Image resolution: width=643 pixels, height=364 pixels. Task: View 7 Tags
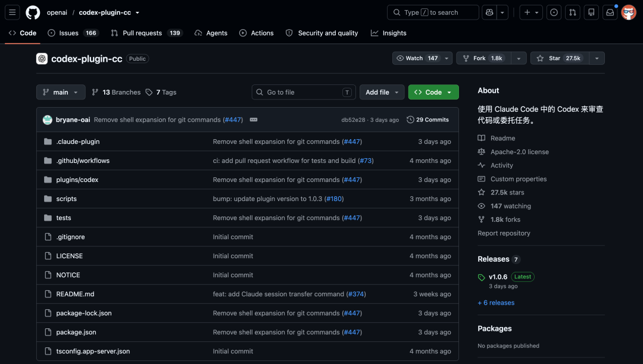(161, 92)
